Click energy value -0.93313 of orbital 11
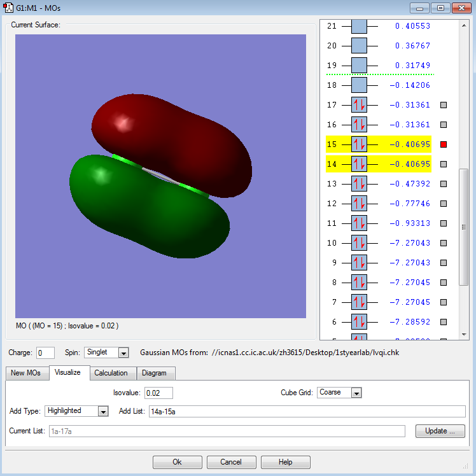 pos(410,223)
